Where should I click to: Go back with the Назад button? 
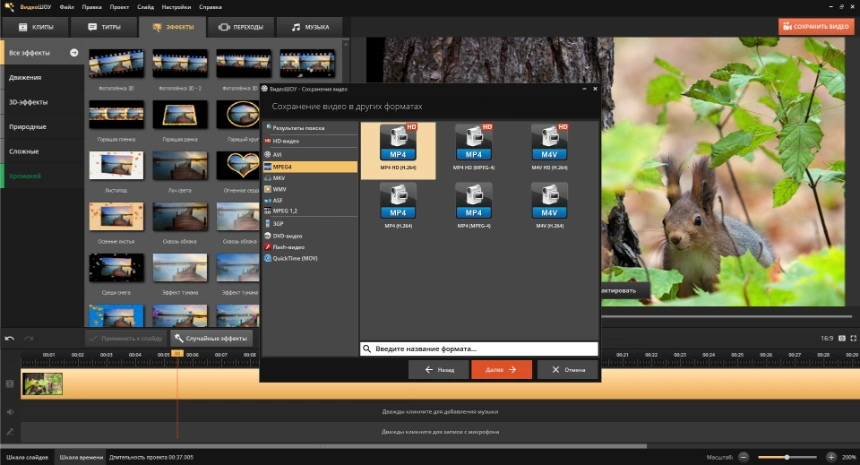point(439,370)
